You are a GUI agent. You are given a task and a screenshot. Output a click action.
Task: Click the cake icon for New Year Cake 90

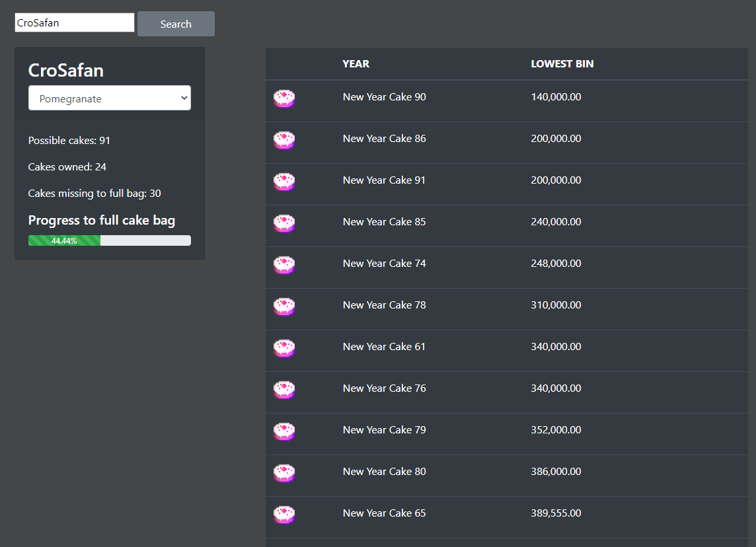[x=284, y=98]
